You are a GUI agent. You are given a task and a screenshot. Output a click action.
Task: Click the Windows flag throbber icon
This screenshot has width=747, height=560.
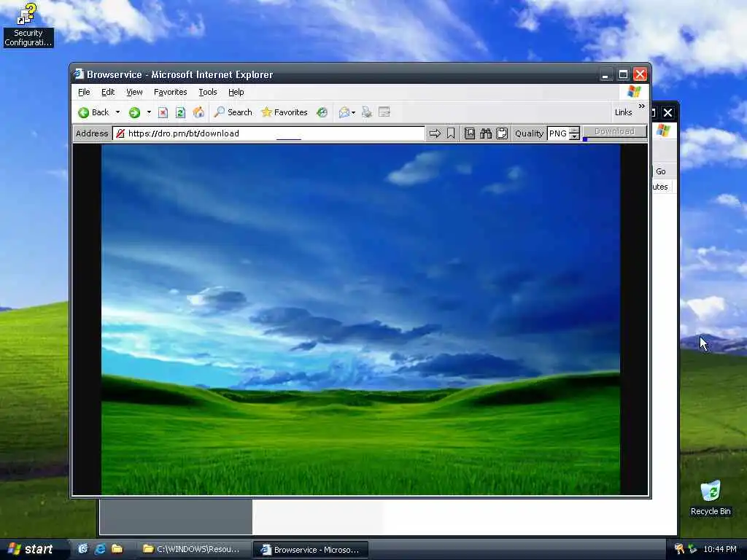click(634, 91)
